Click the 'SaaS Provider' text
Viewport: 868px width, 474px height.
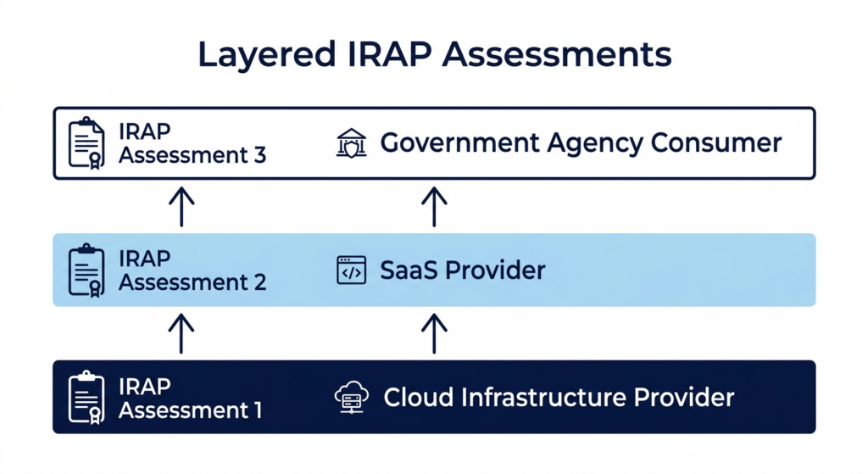(463, 270)
